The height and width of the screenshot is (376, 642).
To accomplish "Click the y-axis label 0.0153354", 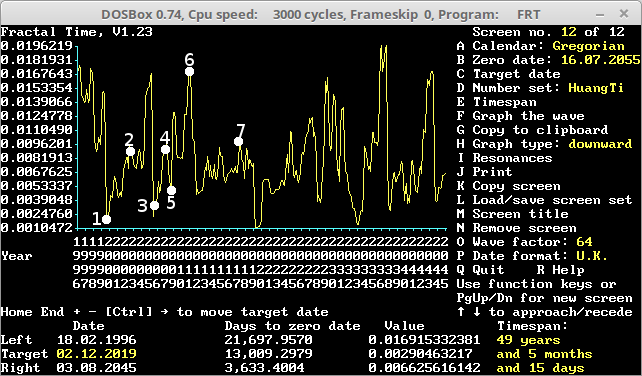I will click(x=36, y=88).
